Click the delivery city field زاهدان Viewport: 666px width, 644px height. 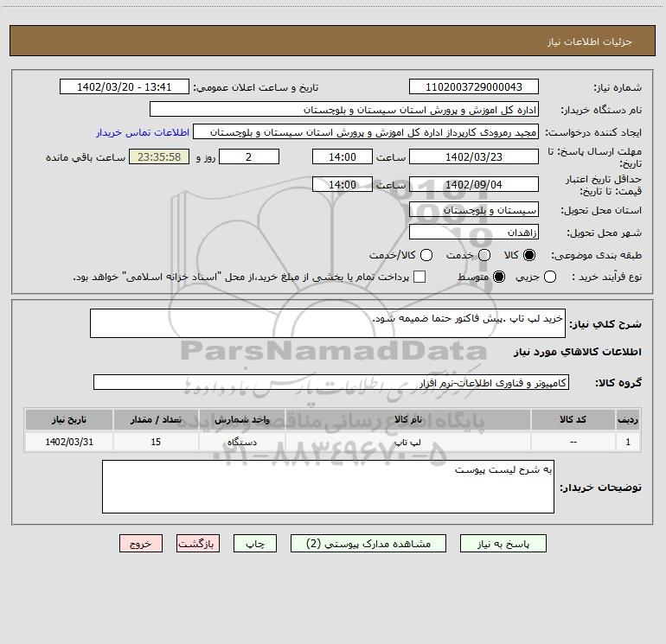coord(474,233)
